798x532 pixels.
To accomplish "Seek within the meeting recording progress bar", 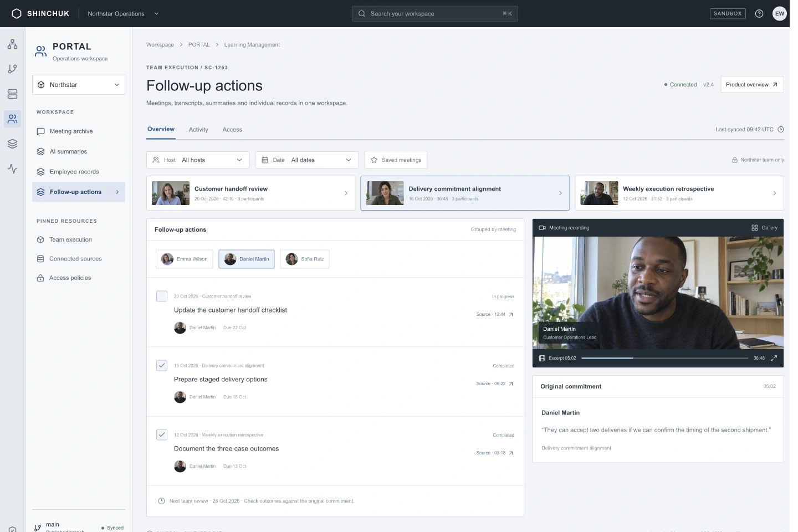I will coord(664,358).
